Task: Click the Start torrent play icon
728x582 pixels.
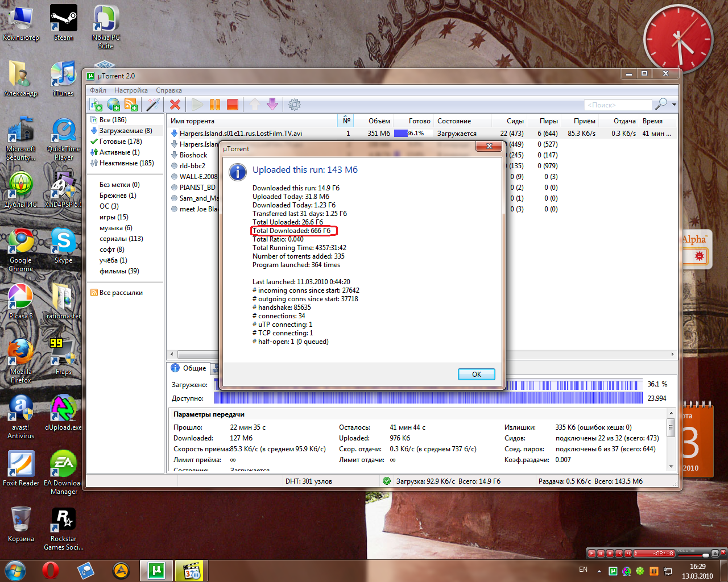Action: (x=197, y=105)
